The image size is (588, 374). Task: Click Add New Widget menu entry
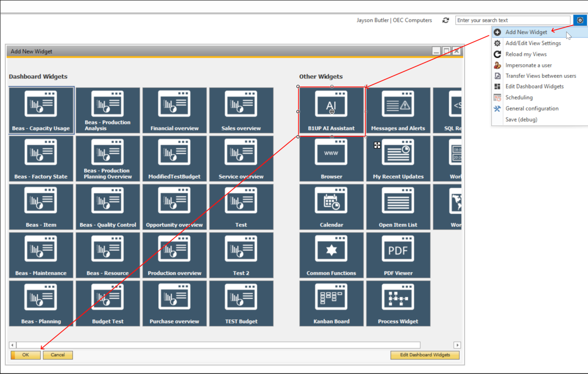coord(526,32)
